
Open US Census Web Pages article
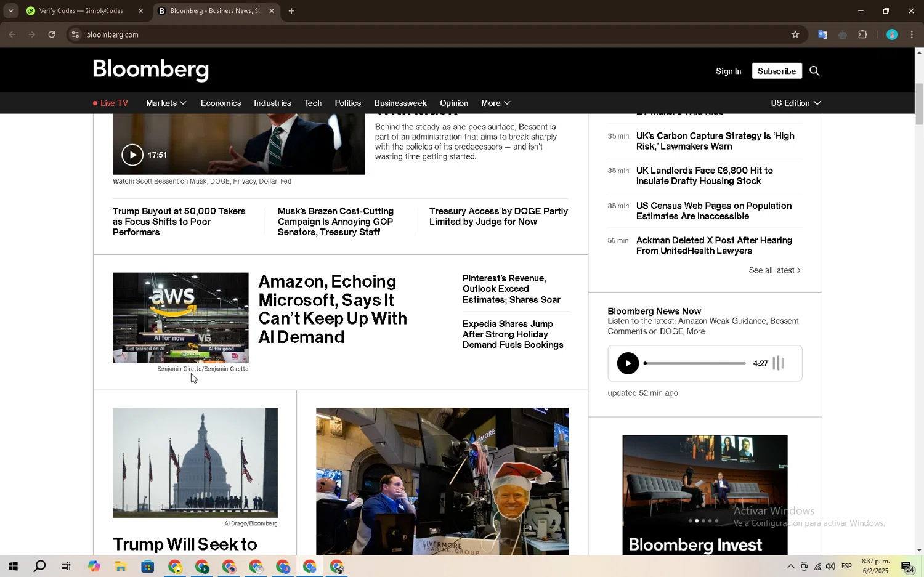coord(714,211)
